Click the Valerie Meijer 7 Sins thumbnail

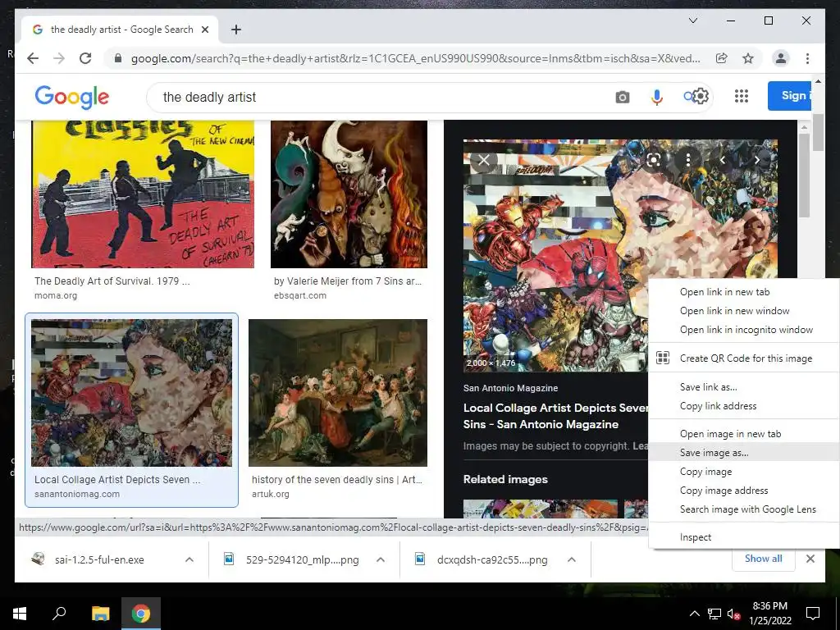[349, 194]
